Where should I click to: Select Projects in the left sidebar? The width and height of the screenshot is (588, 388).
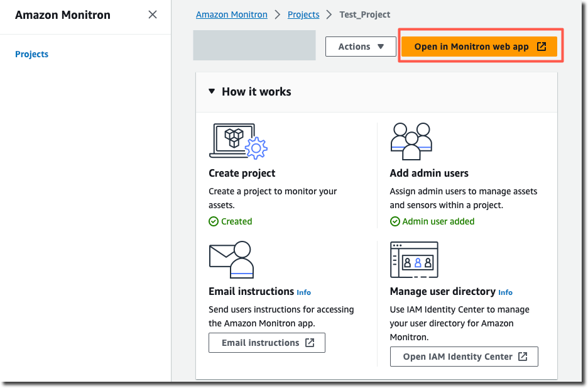[31, 54]
